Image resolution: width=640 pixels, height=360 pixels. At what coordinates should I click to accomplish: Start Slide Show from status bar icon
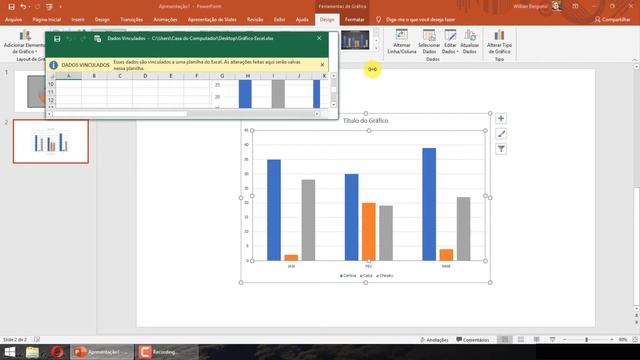pos(553,340)
